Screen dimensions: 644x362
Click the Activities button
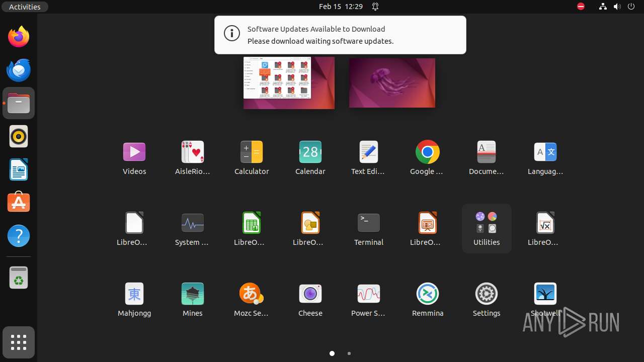(x=25, y=7)
